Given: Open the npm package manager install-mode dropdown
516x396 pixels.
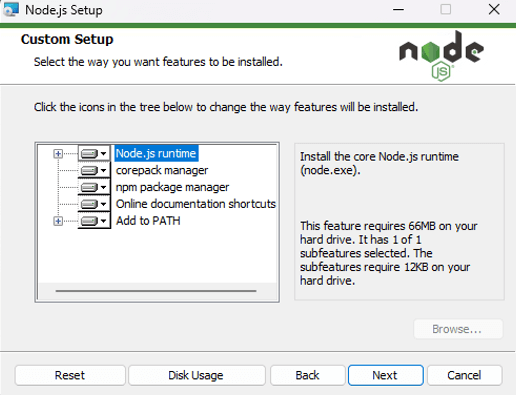Looking at the screenshot, I should [x=94, y=187].
